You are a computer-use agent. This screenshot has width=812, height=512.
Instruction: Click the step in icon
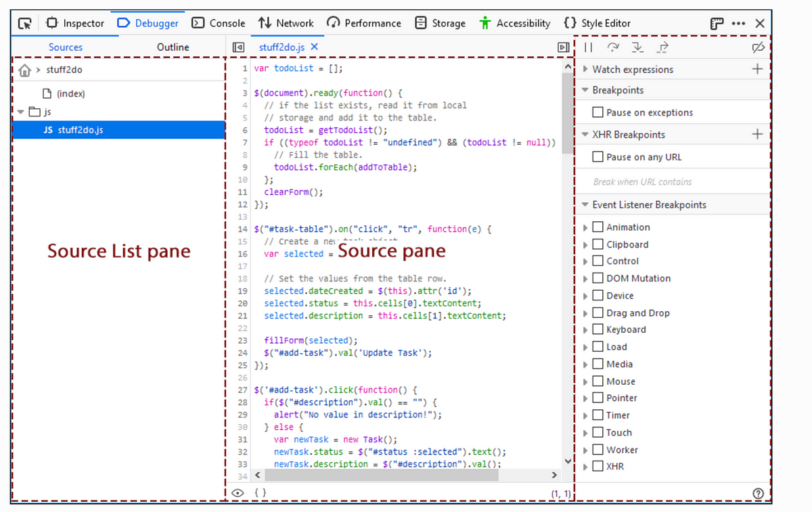(x=637, y=47)
